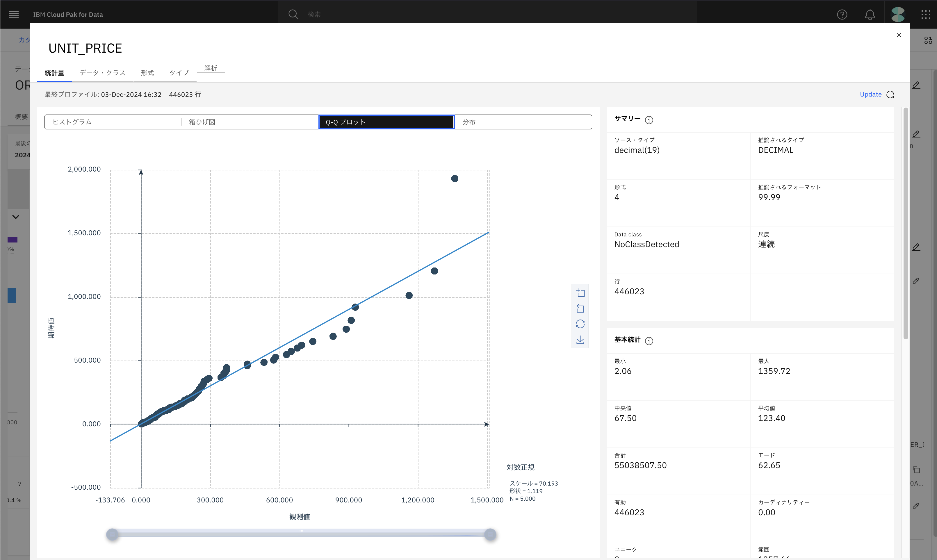Select the ヒストグラム chart option
This screenshot has width=937, height=560.
click(x=113, y=122)
